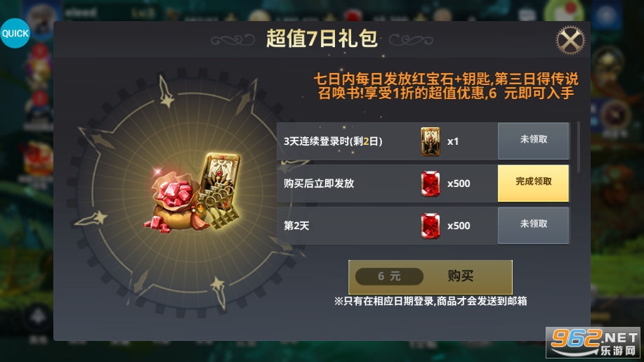The height and width of the screenshot is (362, 644).
Task: Click the 962.NET watermark logo
Action: (x=593, y=342)
